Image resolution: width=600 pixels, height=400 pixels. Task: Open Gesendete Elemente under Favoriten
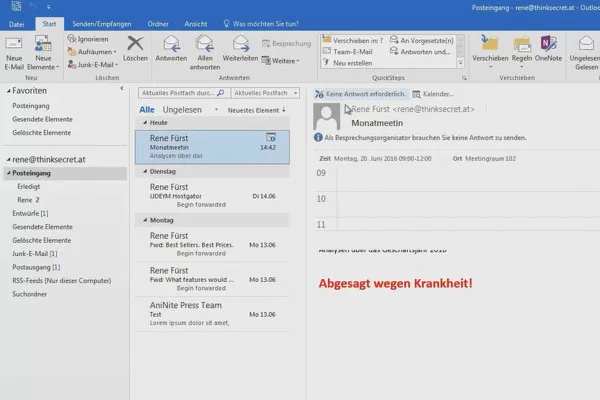[x=42, y=119]
